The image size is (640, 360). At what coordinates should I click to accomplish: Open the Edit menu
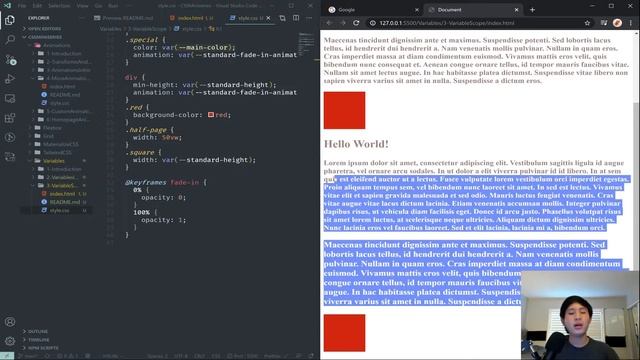pos(37,6)
